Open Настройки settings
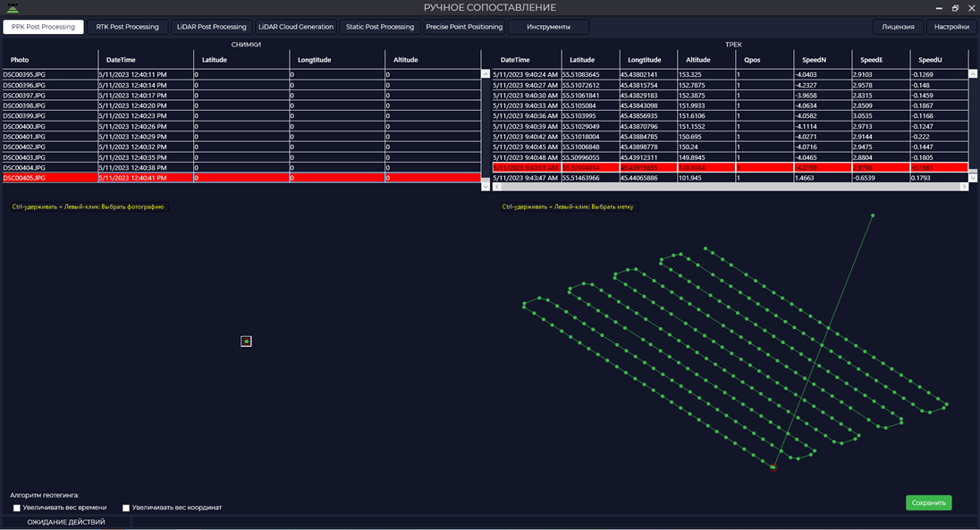This screenshot has height=530, width=980. [x=952, y=27]
